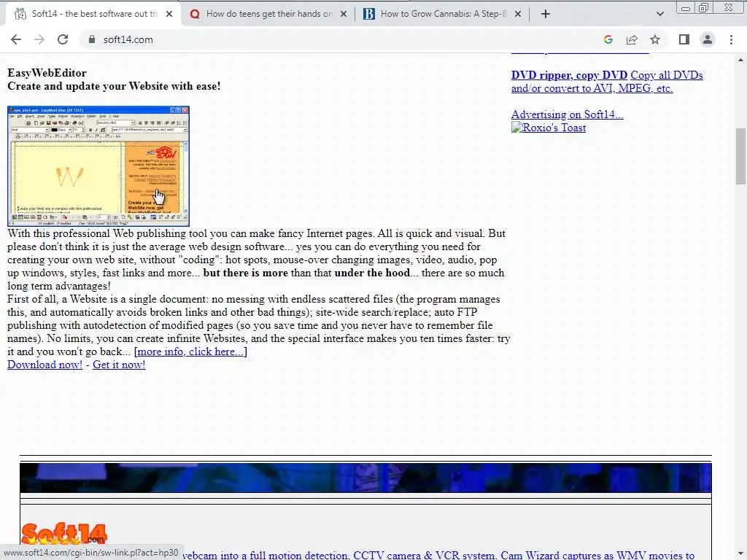Click the scrollbar down arrow
This screenshot has height=560, width=747.
click(740, 555)
